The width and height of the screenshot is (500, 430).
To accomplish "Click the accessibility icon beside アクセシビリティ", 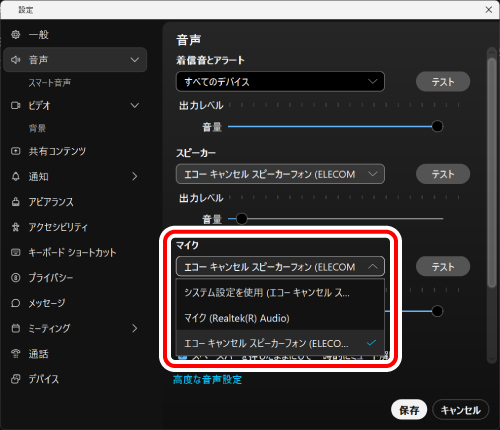I will [15, 227].
